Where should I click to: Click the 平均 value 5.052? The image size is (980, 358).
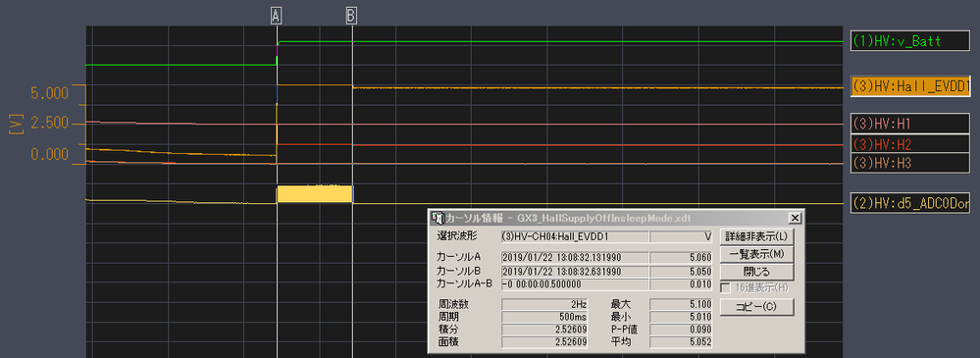[681, 341]
